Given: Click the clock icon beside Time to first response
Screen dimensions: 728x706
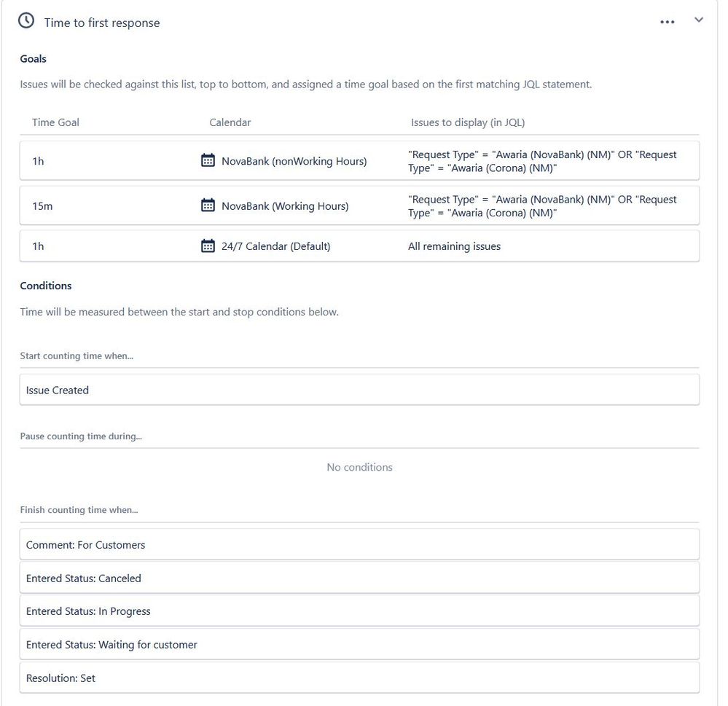Looking at the screenshot, I should (x=26, y=20).
